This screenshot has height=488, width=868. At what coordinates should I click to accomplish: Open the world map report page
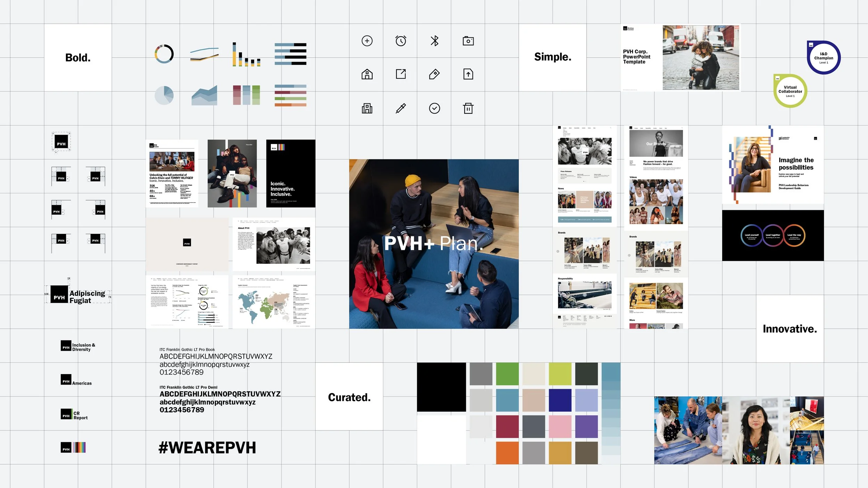(274, 302)
